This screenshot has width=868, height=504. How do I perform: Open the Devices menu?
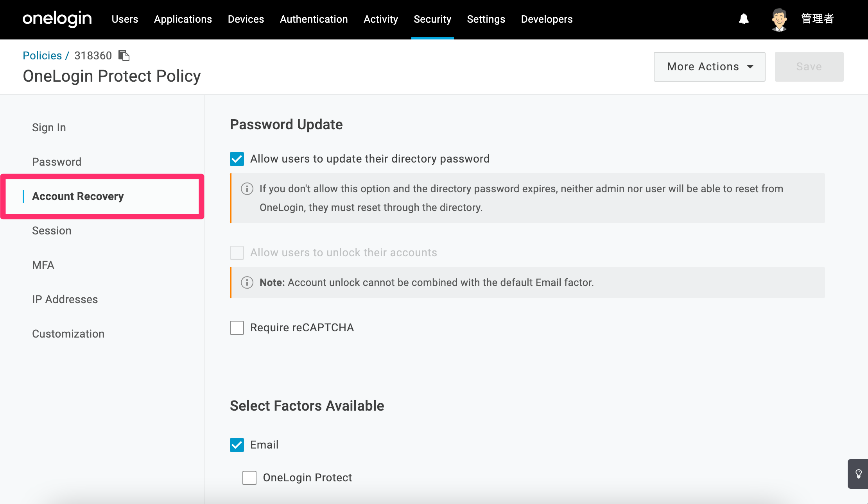246,19
